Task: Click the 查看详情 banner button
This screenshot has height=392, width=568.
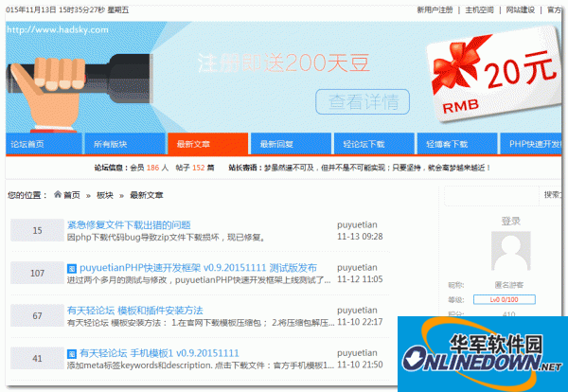Action: click(x=363, y=102)
